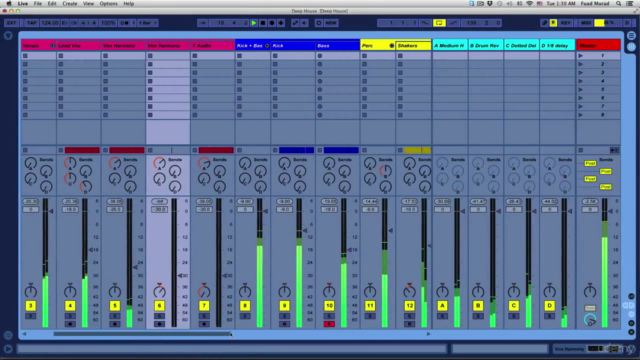640x360 pixels.
Task: Select the Shakers track header
Action: (x=413, y=46)
